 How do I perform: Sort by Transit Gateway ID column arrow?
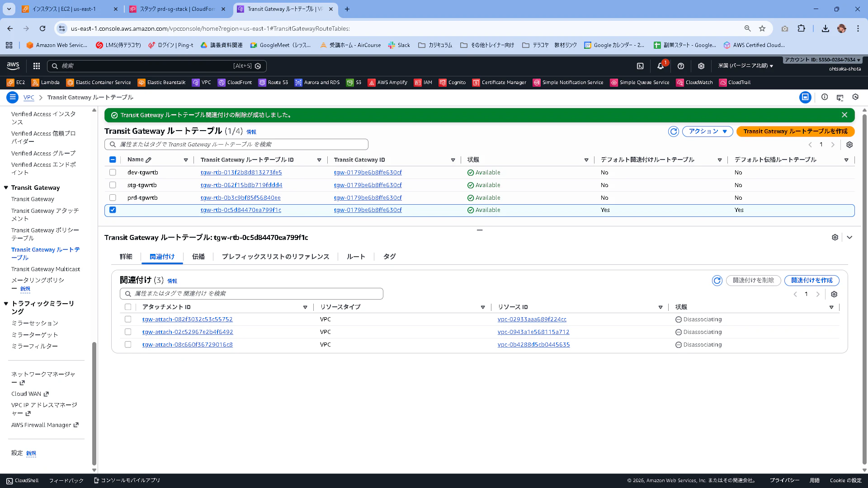pyautogui.click(x=453, y=160)
